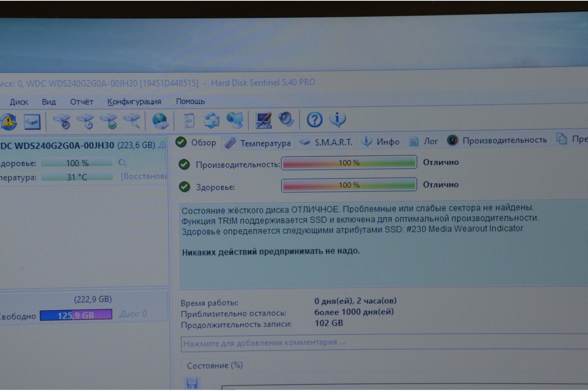Click the disk test with clock icon
Screen dimensions: 588x391
86,121
